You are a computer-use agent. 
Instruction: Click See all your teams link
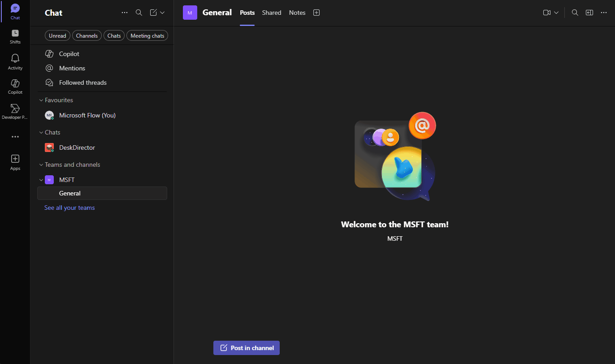coord(69,208)
